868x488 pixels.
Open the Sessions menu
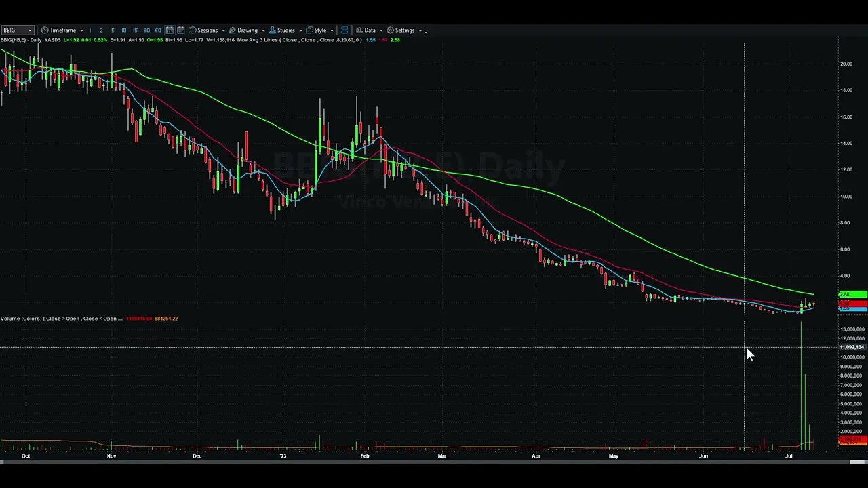(x=203, y=30)
